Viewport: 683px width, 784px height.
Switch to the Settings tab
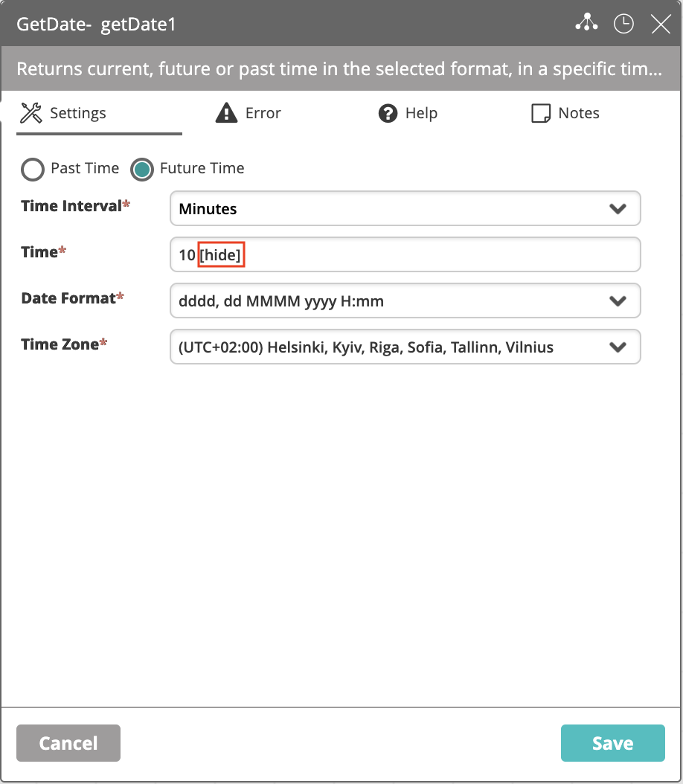(x=99, y=114)
